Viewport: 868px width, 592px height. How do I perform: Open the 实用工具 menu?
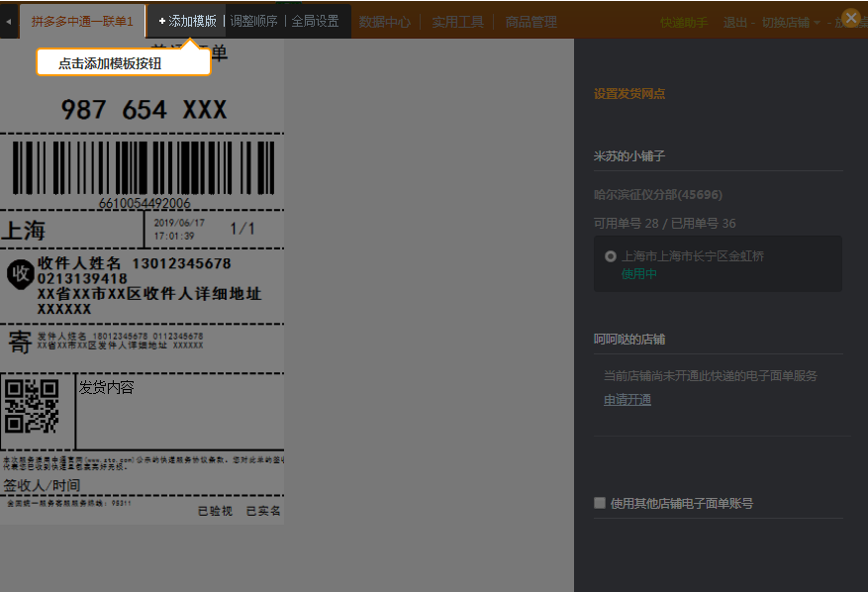[458, 22]
